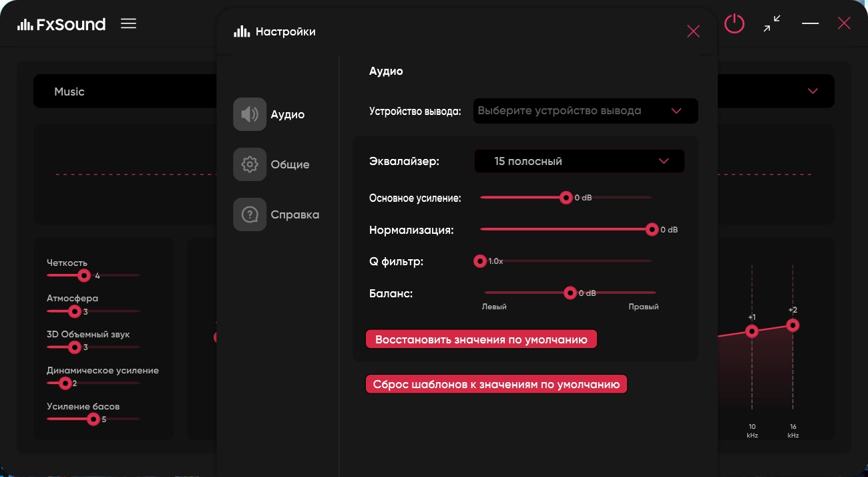Click the chevron on the output device dropdown
Viewport: 868px width, 477px height.
676,111
